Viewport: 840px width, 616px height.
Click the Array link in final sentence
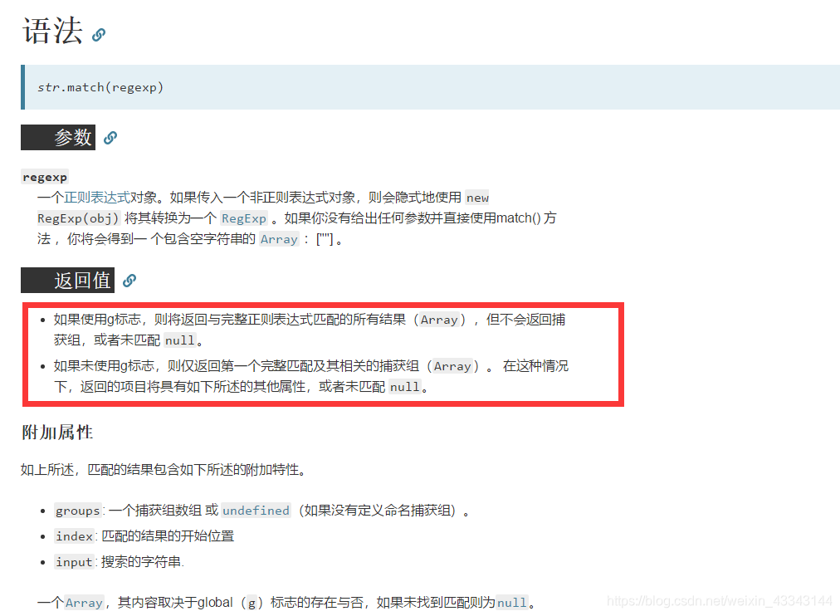[84, 603]
